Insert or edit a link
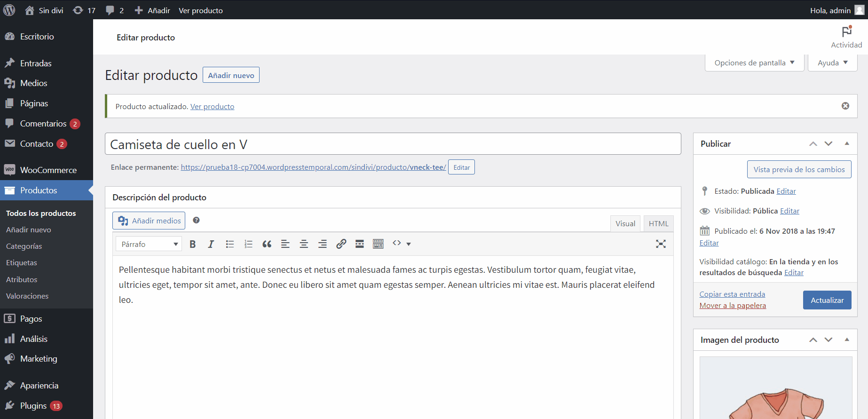 341,244
